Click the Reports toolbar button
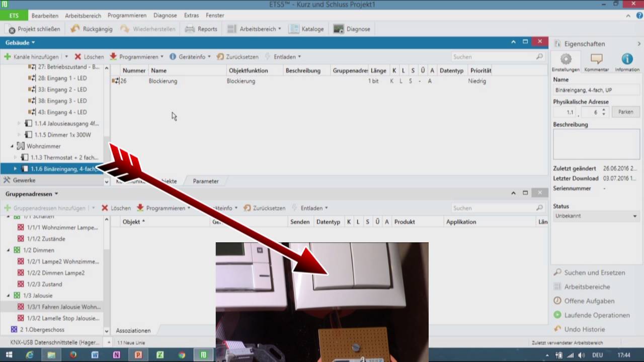This screenshot has width=644, height=362. 201,29
